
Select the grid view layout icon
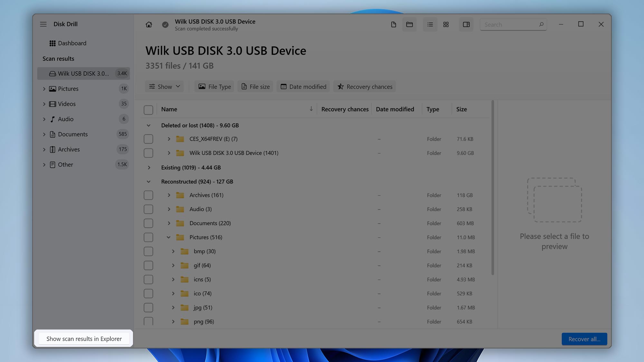446,24
